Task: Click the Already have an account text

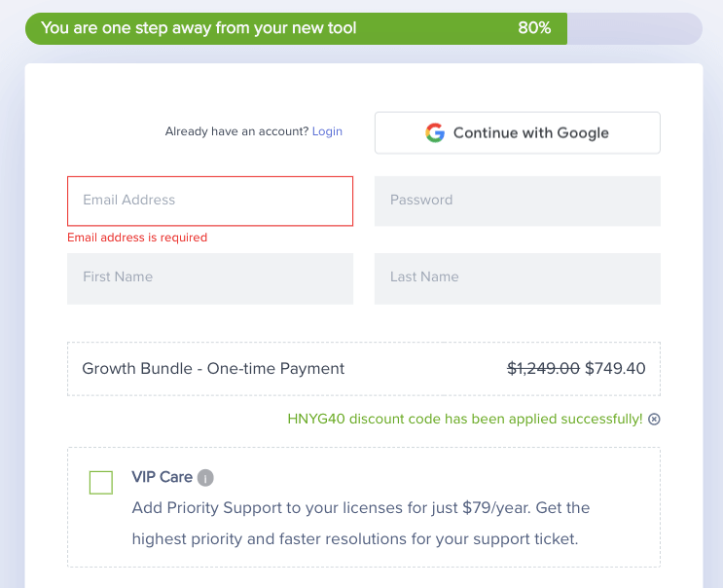Action: pos(236,131)
